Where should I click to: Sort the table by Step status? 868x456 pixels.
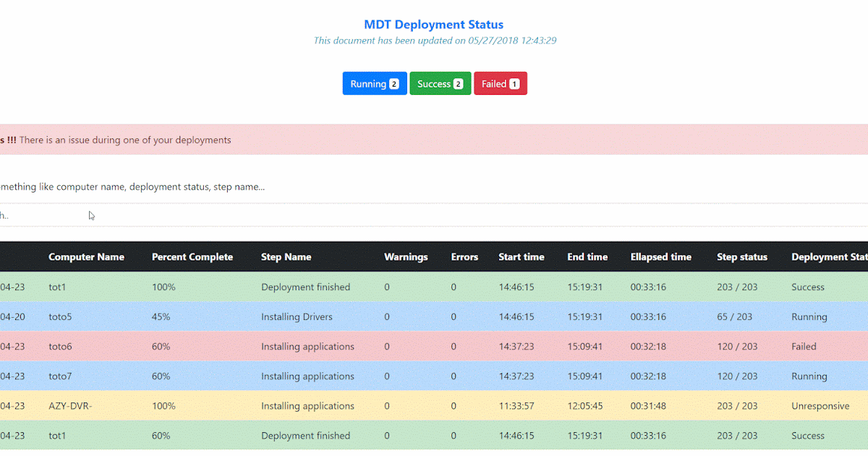click(x=742, y=256)
